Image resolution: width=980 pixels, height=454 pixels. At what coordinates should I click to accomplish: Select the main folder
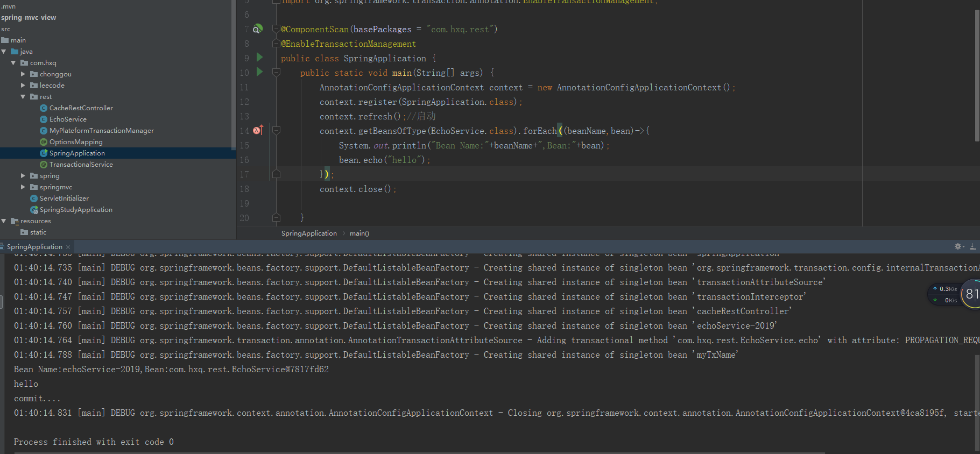coord(18,40)
